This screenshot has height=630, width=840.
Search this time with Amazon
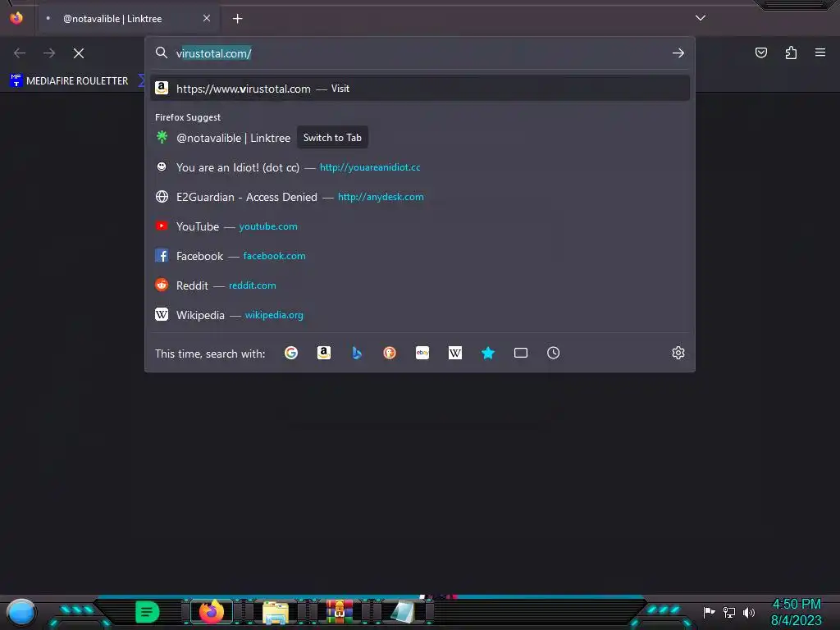[x=323, y=353]
